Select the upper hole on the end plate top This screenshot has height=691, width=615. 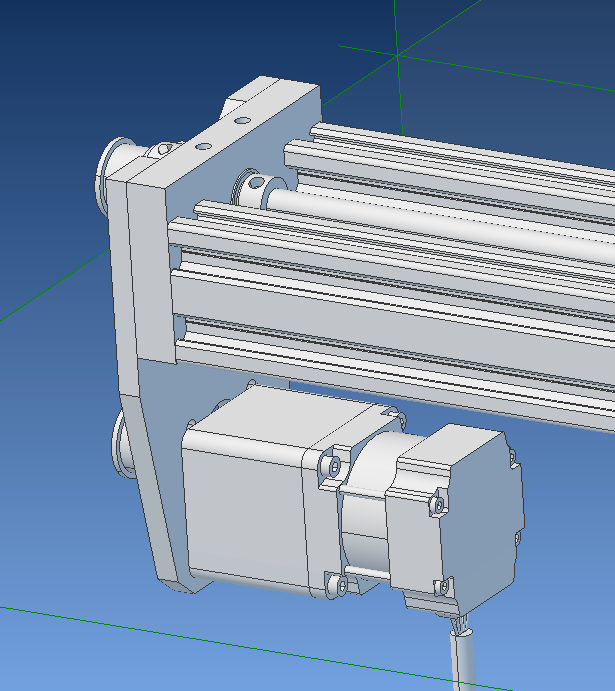point(241,121)
